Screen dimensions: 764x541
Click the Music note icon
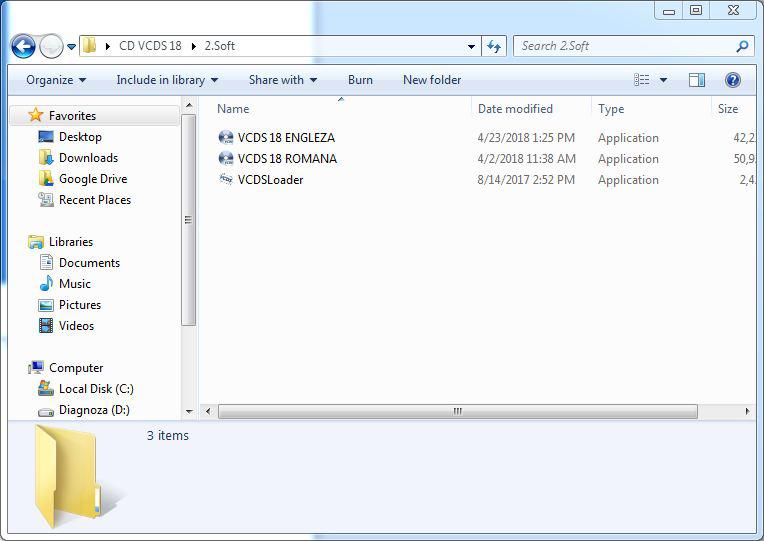[46, 283]
